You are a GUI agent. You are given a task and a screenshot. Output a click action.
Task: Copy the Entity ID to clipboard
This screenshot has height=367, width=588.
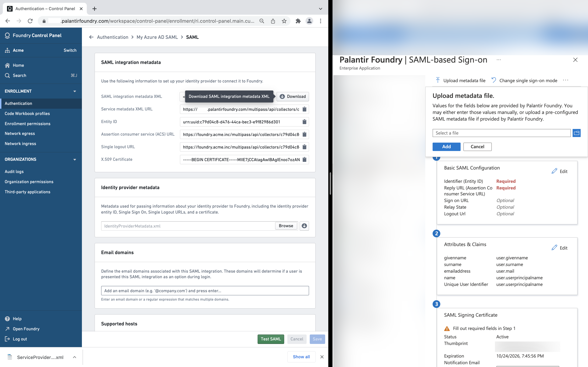(x=304, y=122)
